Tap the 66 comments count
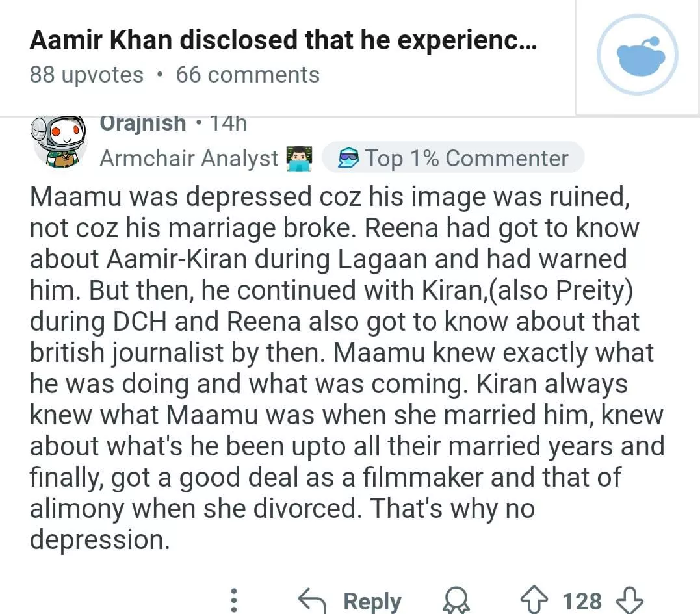This screenshot has width=700, height=614. point(248,75)
